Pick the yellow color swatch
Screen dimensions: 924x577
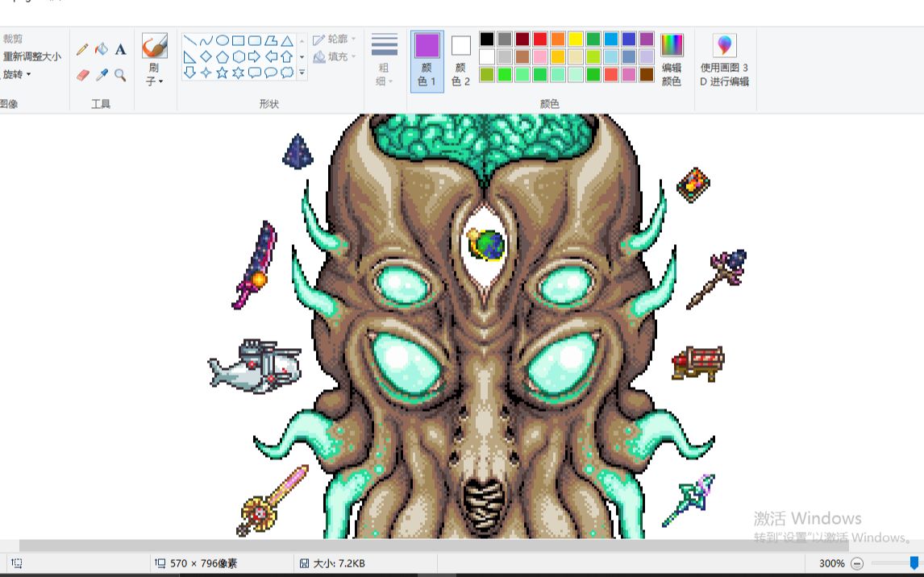(575, 39)
